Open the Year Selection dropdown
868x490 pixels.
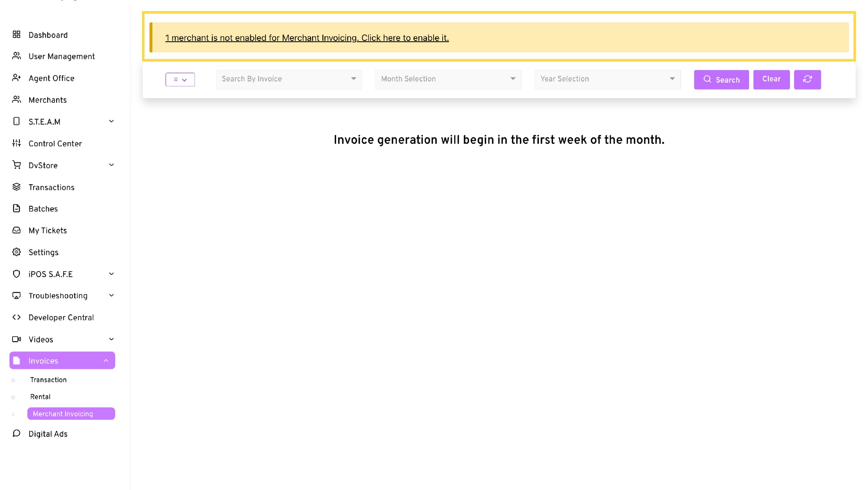coord(607,79)
